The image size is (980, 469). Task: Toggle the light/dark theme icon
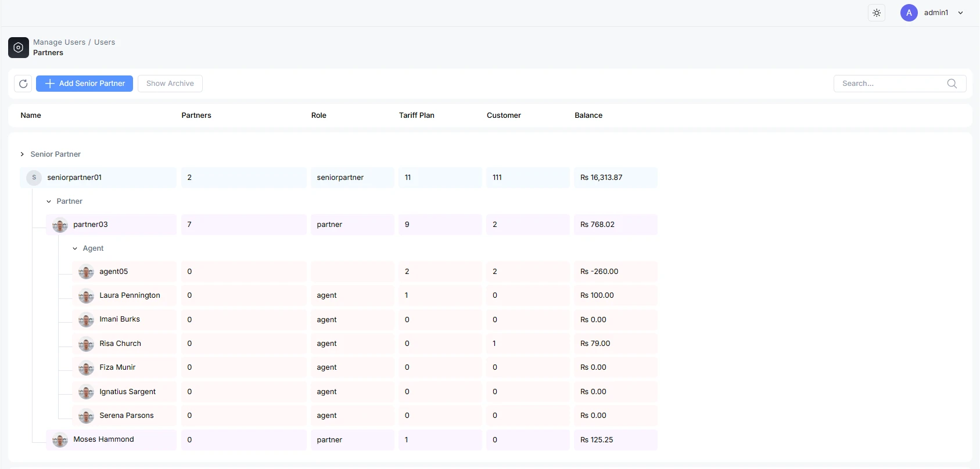[x=877, y=13]
